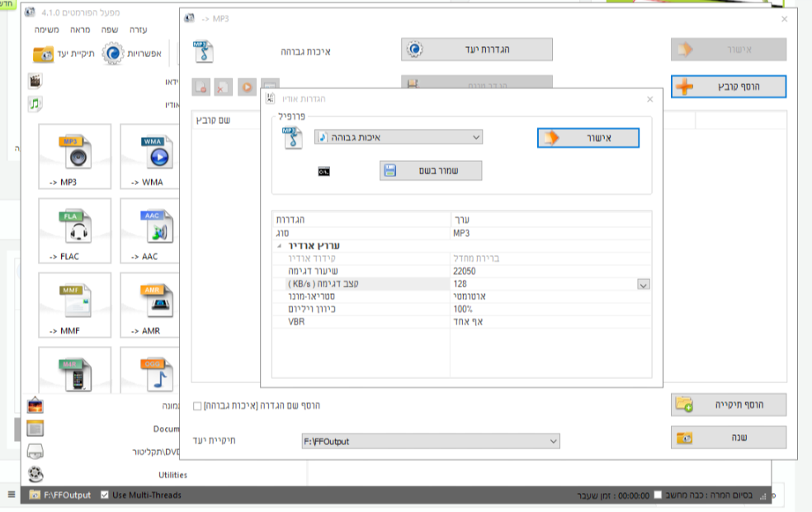Select the -> WMA format icon
Screen dimensions: 812x512
150,156
